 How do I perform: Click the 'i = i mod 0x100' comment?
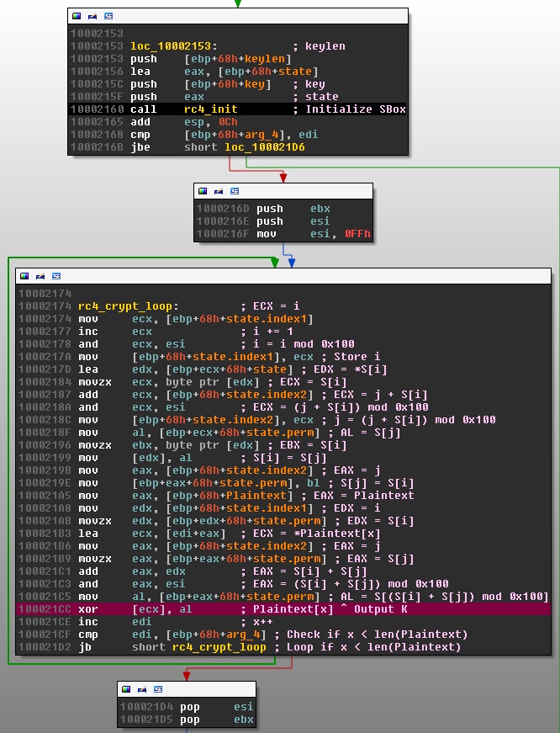tap(304, 344)
